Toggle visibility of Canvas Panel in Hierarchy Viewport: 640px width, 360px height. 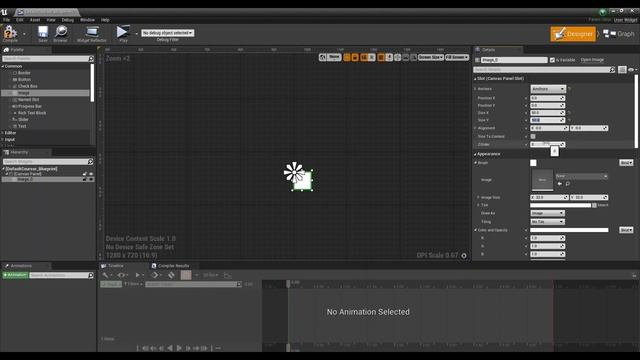tap(91, 174)
